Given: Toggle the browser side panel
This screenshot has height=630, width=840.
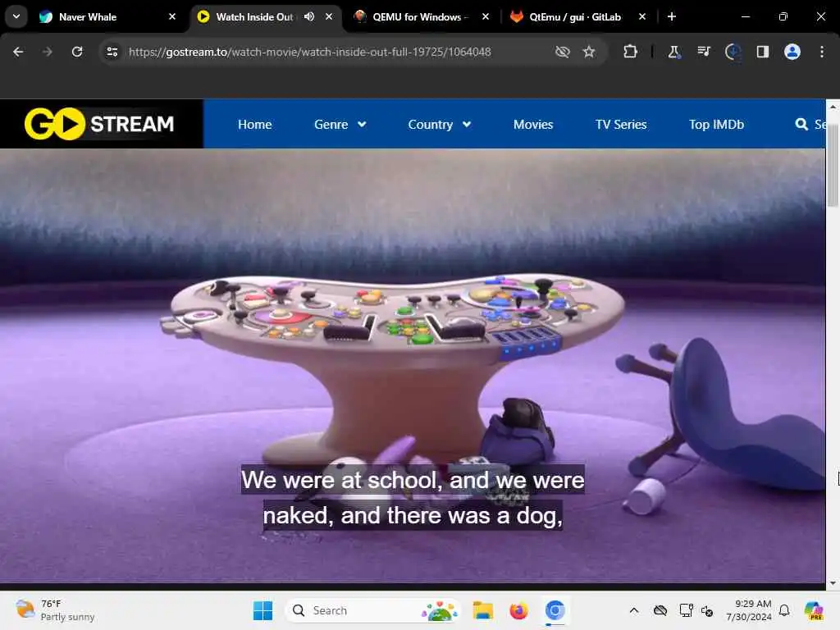Looking at the screenshot, I should 762,52.
